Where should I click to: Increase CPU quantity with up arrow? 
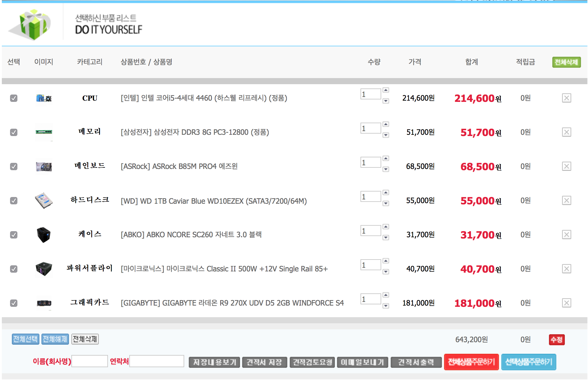tap(386, 90)
